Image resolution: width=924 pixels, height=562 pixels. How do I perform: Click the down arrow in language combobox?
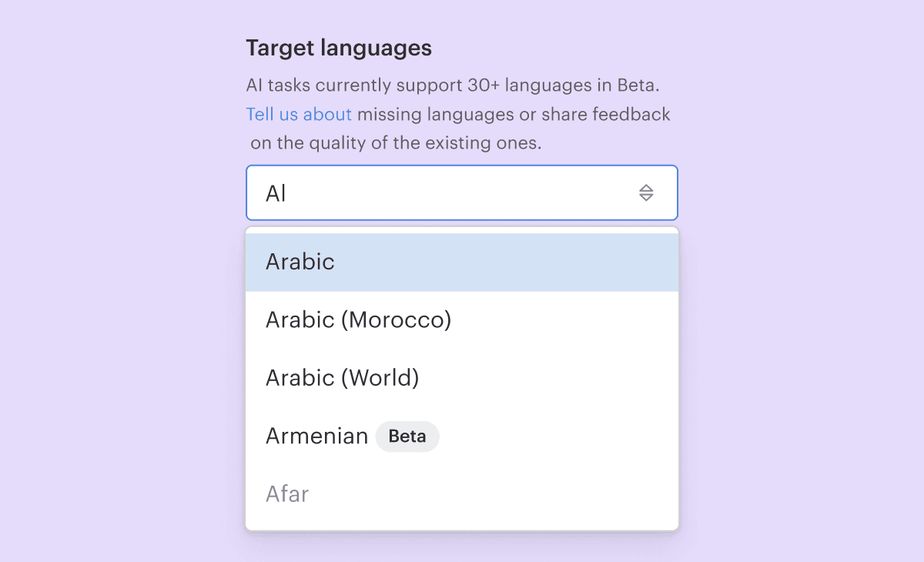click(x=646, y=198)
